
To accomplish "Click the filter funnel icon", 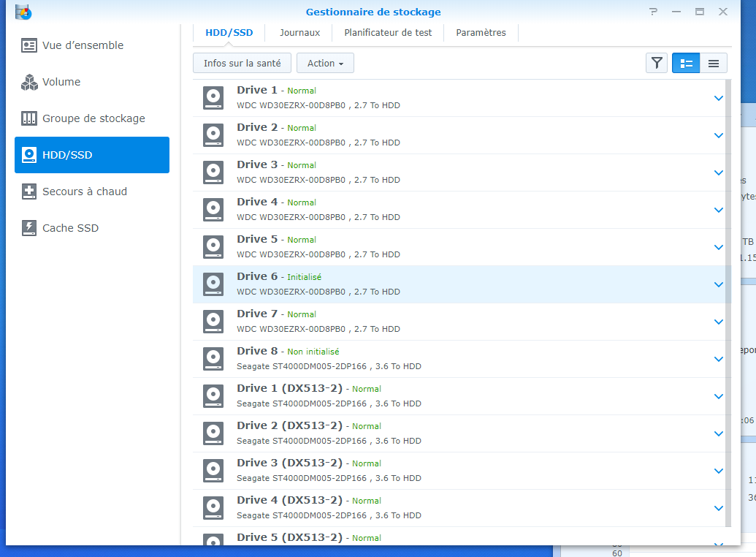I will point(657,63).
